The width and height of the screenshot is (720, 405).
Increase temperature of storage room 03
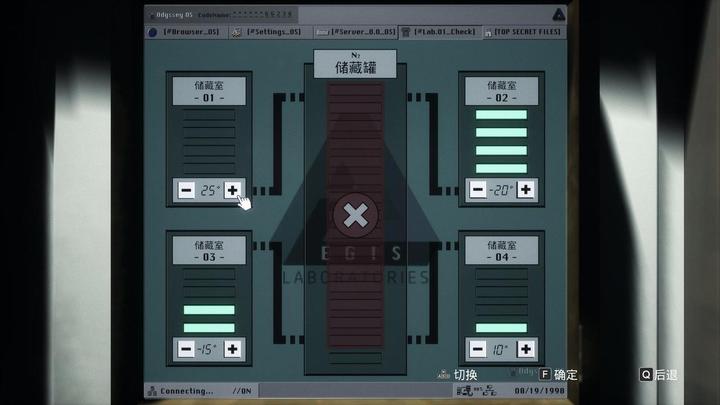point(232,349)
